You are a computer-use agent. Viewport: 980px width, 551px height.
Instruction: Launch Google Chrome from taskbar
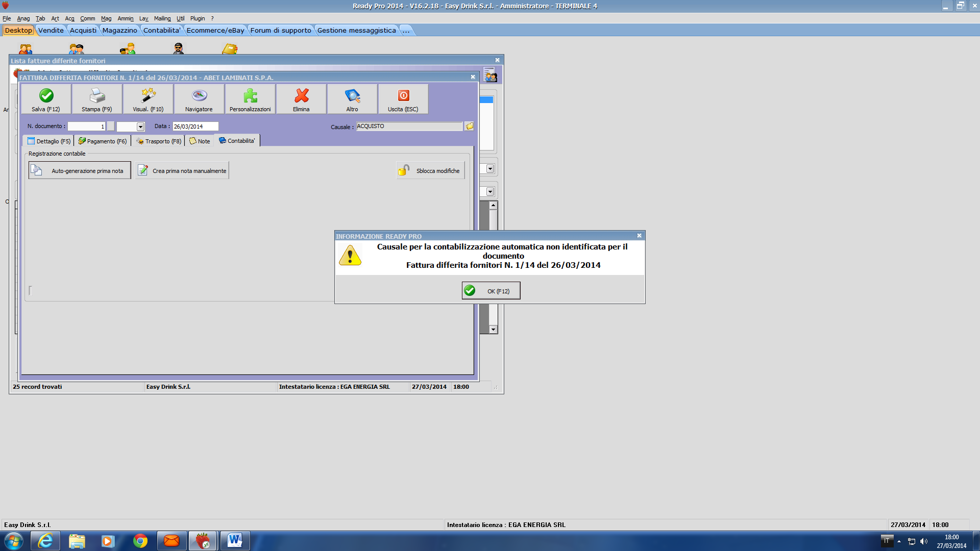tap(140, 541)
